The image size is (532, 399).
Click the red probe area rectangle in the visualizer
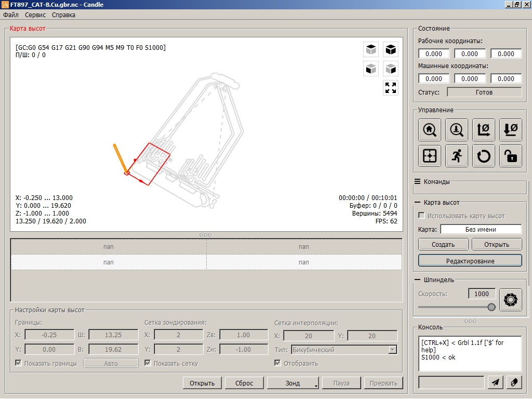click(148, 164)
